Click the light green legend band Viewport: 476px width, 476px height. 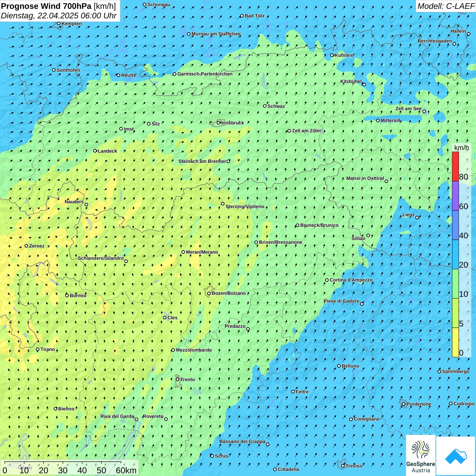[455, 284]
